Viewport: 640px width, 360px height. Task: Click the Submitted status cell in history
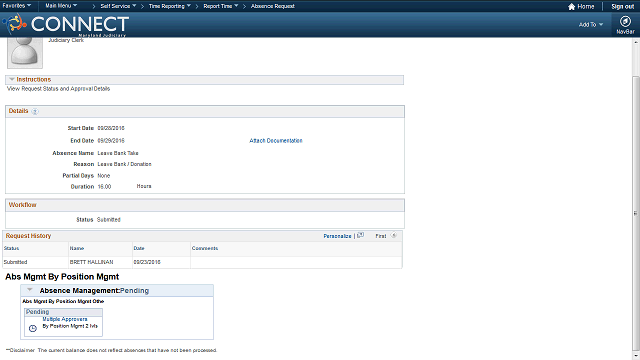click(16, 262)
